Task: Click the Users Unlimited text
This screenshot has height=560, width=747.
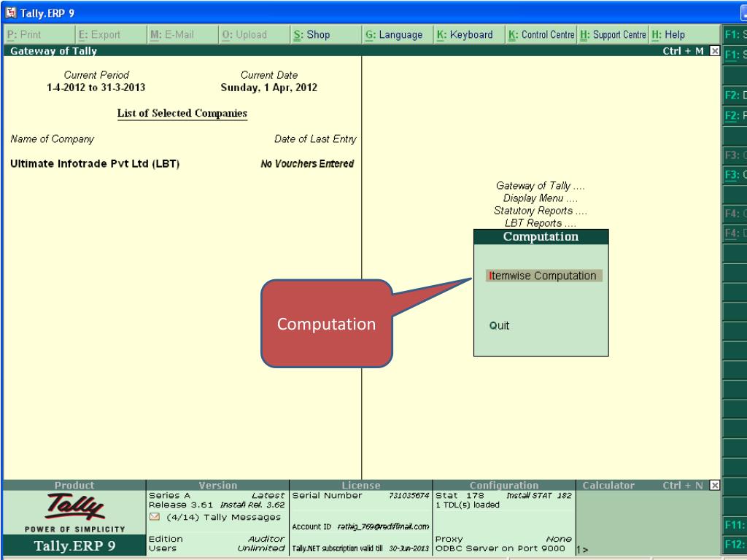Action: pos(217,548)
